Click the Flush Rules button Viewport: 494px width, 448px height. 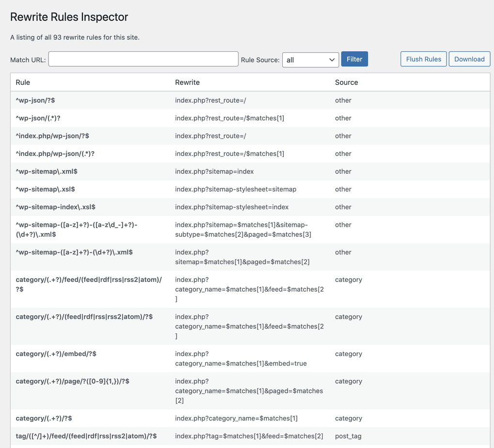coord(423,59)
